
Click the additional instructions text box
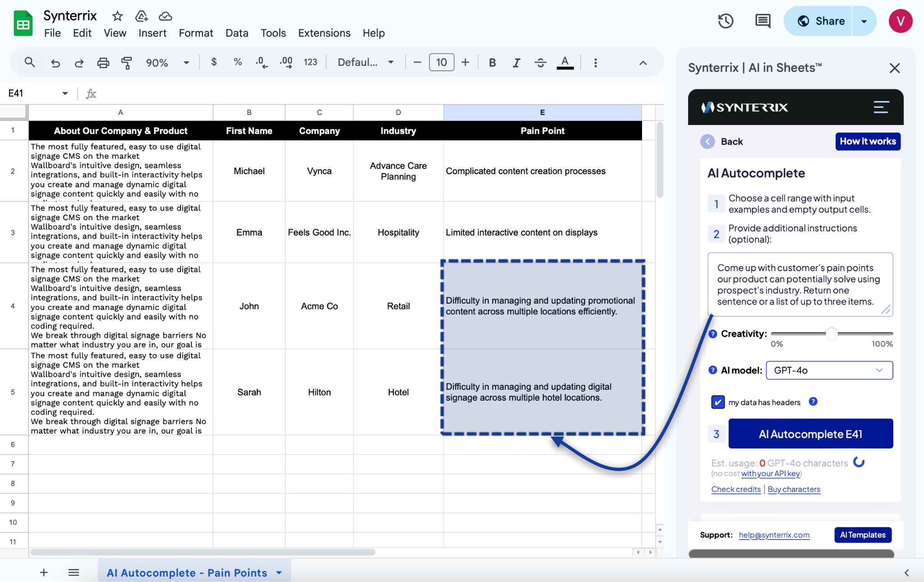[x=800, y=285]
